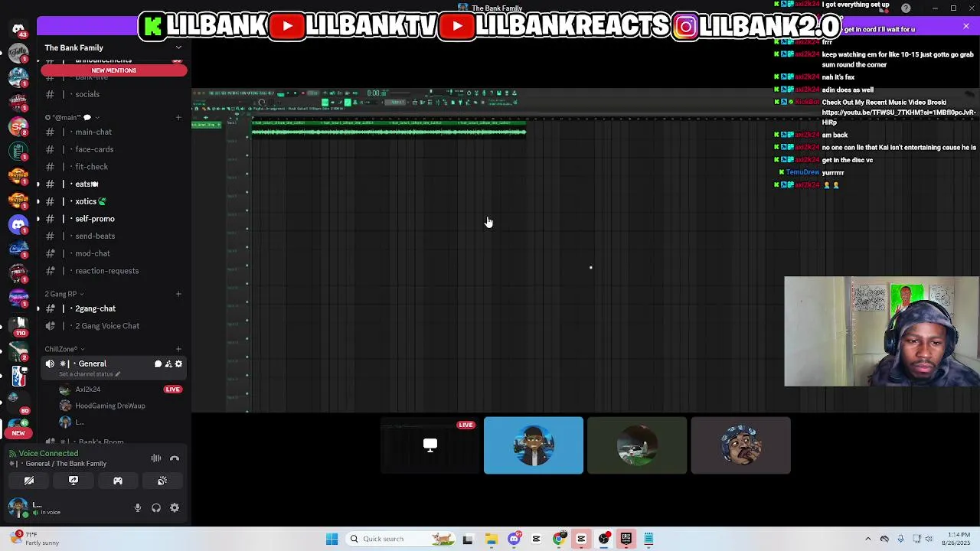
Task: Toggle deafen headphones in user panel
Action: [156, 508]
